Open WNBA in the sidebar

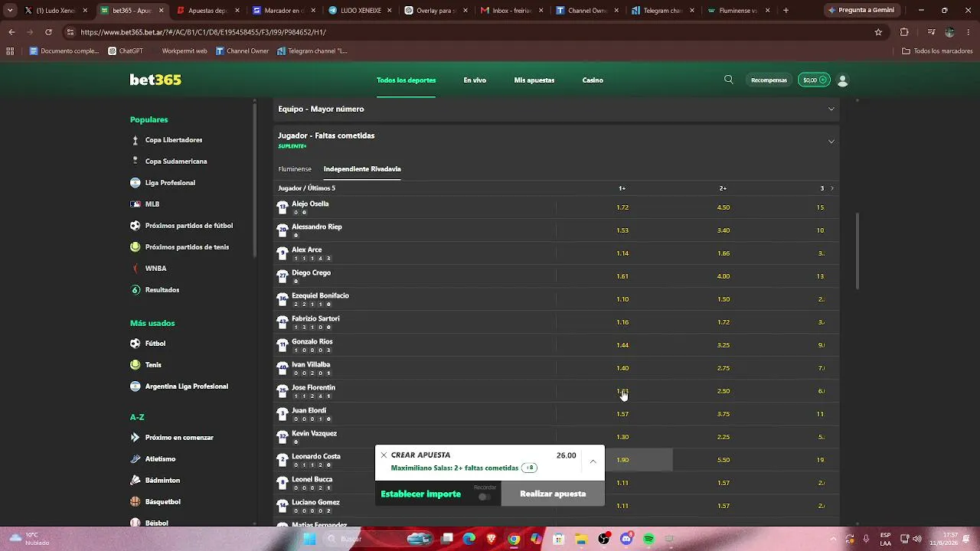tap(155, 269)
